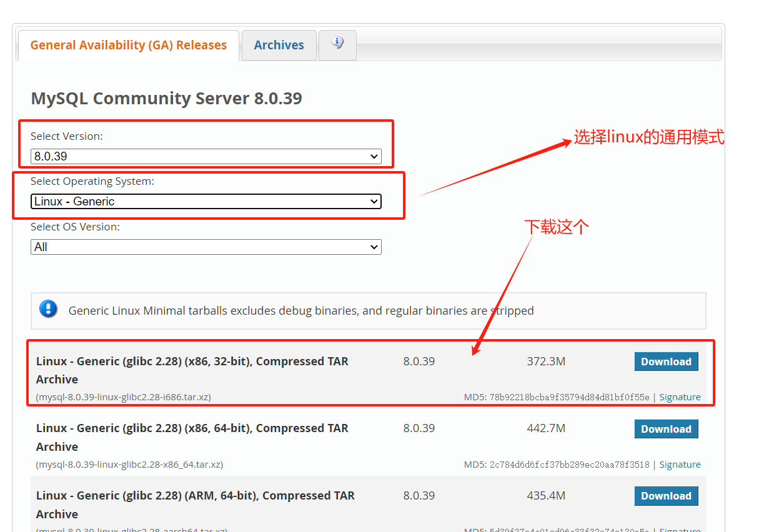Download the ARM 64-bit Compressed TAR Archive

pos(666,496)
